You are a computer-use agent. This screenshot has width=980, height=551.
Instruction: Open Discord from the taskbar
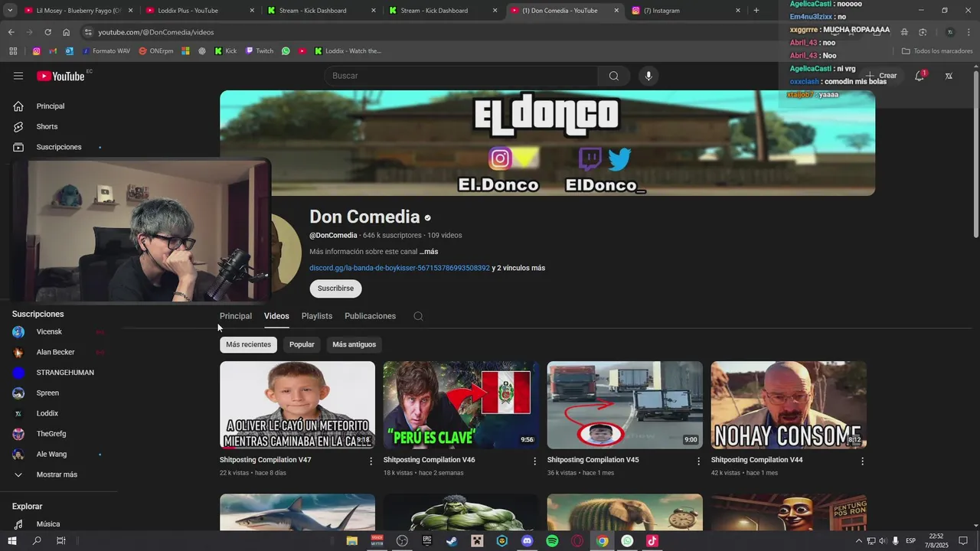(527, 541)
